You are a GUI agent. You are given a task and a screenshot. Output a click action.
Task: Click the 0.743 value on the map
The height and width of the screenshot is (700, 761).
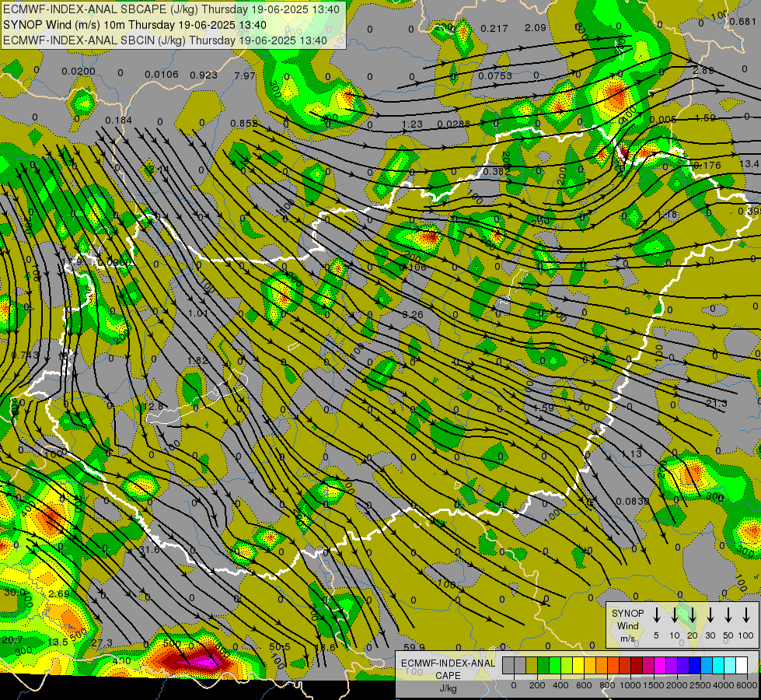25,355
